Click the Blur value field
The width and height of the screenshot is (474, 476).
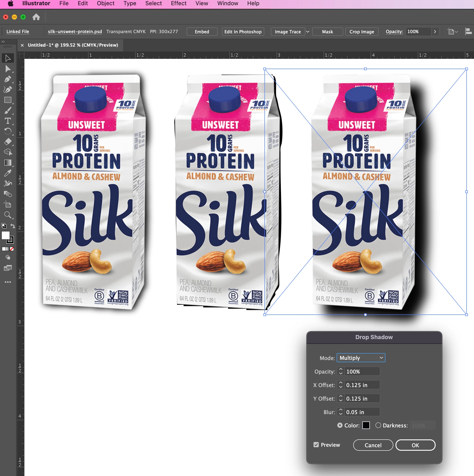(361, 412)
